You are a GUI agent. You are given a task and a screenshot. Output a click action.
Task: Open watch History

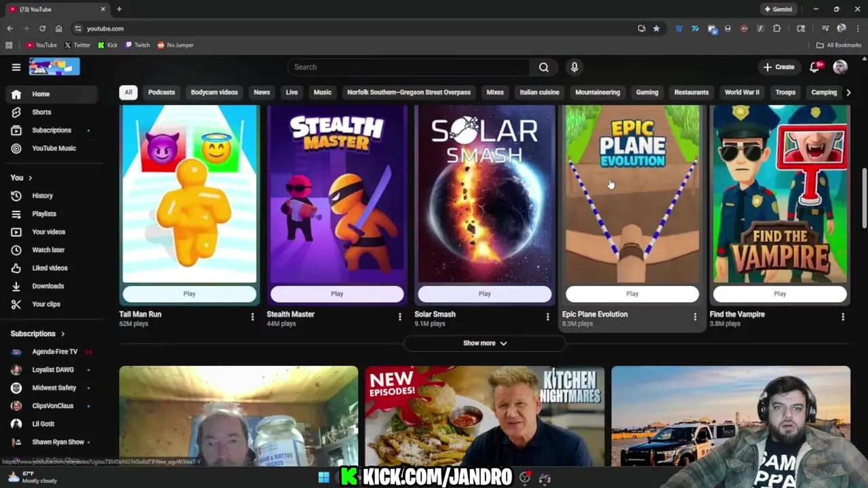(x=52, y=195)
